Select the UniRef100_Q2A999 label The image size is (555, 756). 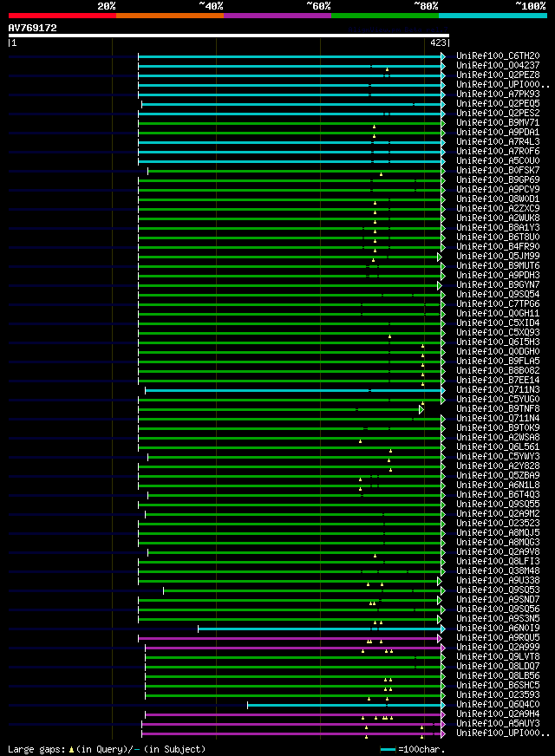[498, 647]
